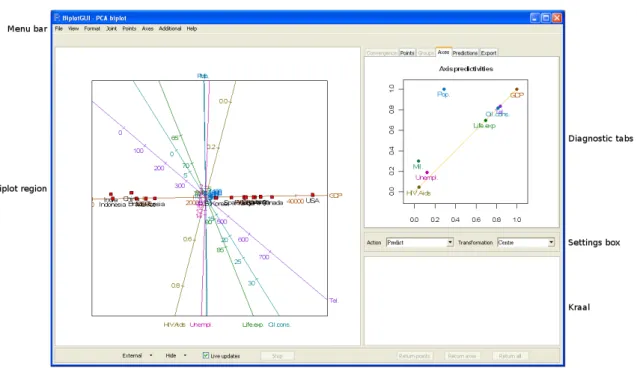Click the Return points button

click(414, 356)
